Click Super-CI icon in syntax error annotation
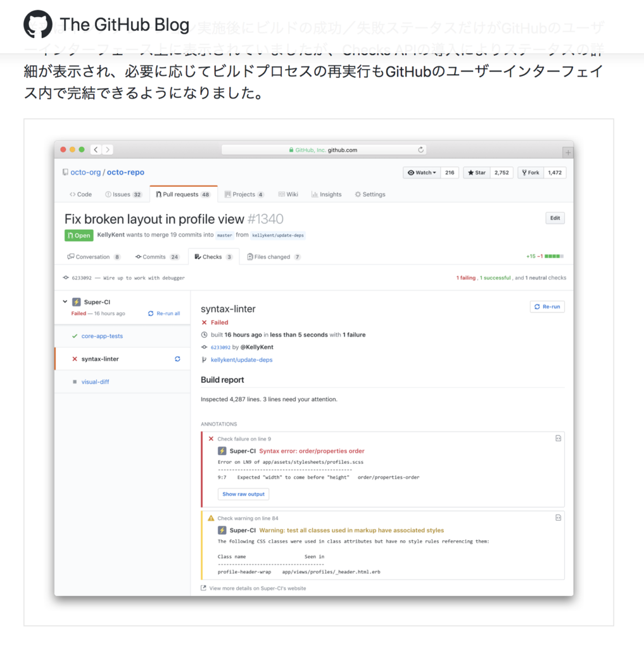 (x=222, y=451)
